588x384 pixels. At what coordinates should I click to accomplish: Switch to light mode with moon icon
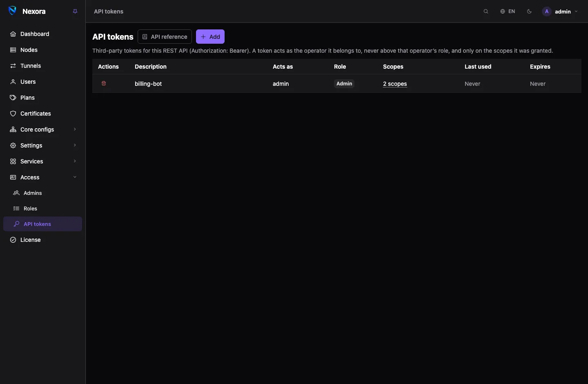tap(529, 11)
